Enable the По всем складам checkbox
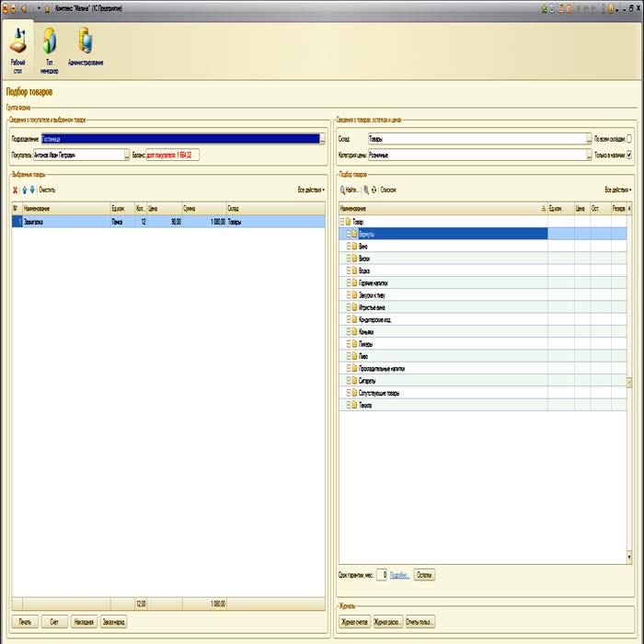 click(629, 139)
